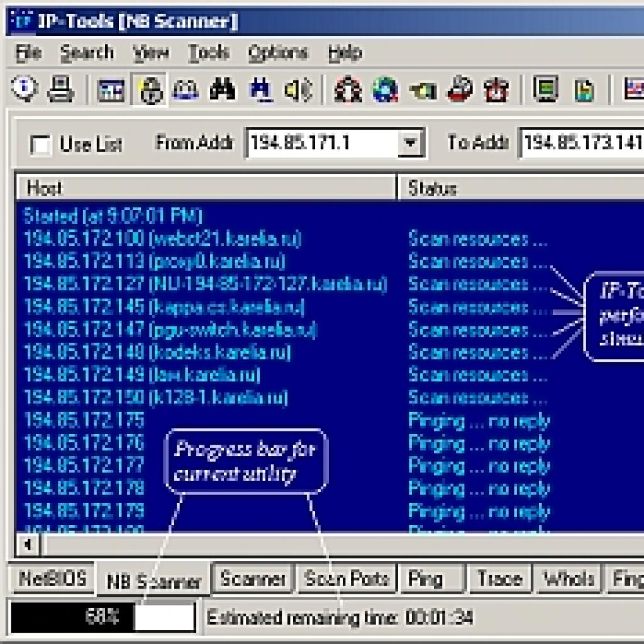This screenshot has height=644, width=644.
Task: Click the 68% progress bar
Action: 103,616
